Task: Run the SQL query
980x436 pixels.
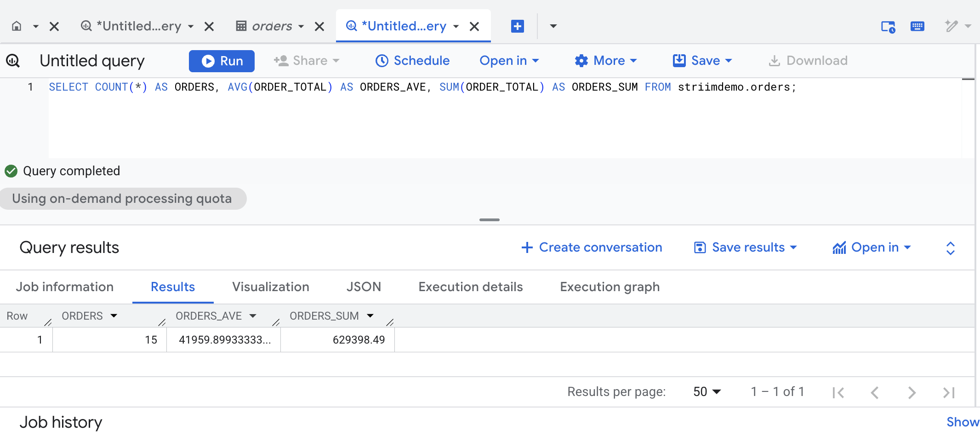Action: point(222,60)
